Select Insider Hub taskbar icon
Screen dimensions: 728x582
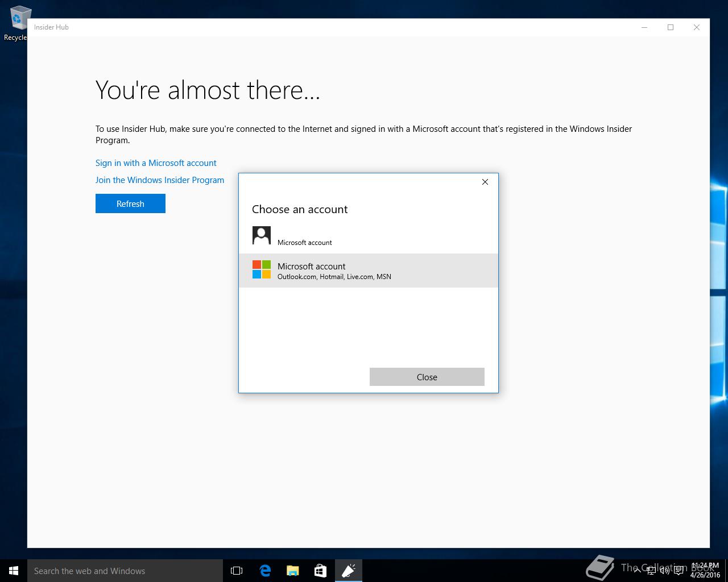[x=349, y=571]
